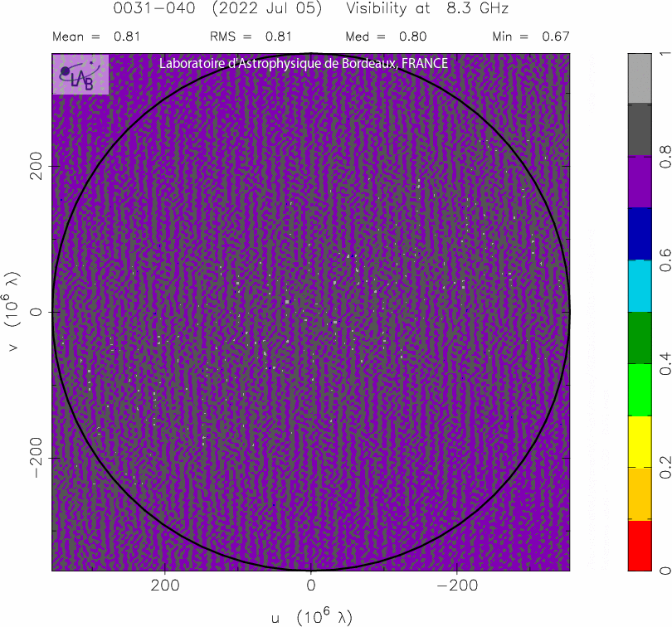Click the LAB logo in the plot corner

pyautogui.click(x=80, y=75)
